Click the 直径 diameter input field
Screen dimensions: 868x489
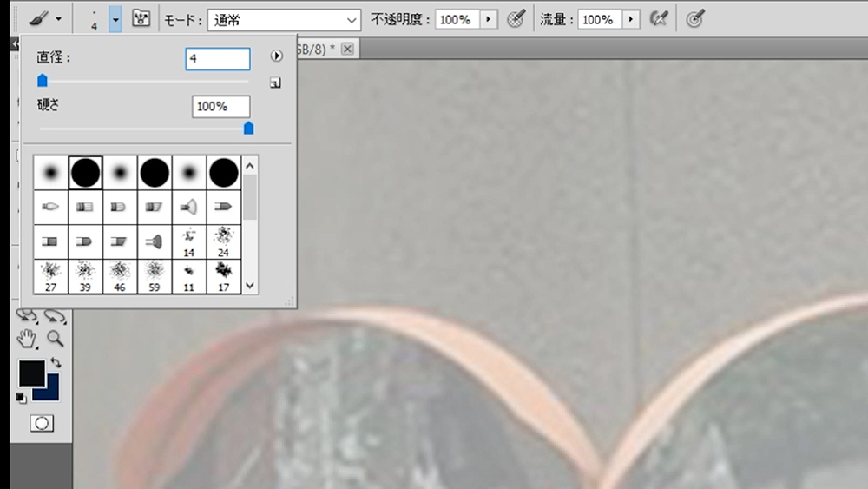217,58
